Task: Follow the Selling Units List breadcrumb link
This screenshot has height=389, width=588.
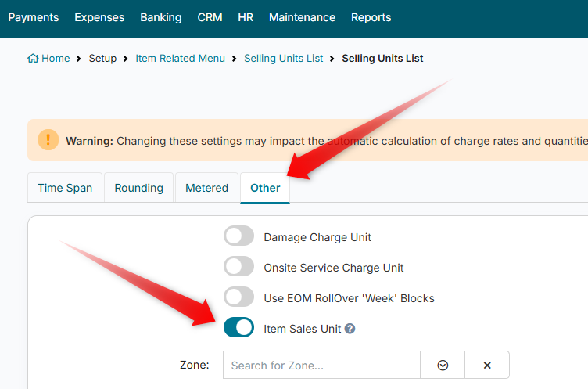Action: pos(283,59)
